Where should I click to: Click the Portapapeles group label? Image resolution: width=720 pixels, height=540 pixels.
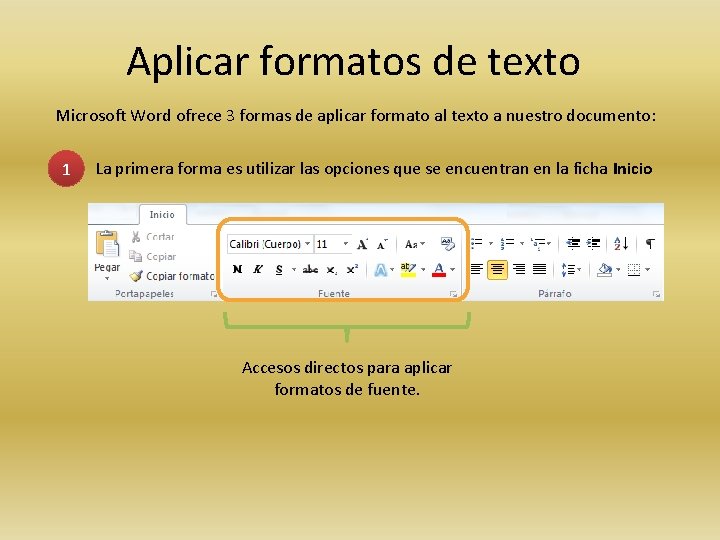[x=145, y=293]
